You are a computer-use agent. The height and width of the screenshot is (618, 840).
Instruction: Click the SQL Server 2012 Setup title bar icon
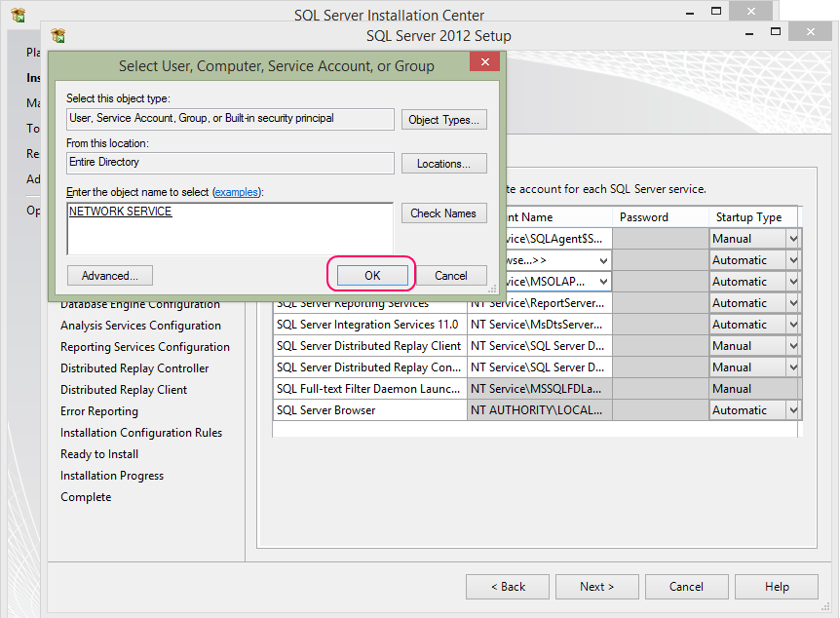click(x=57, y=35)
